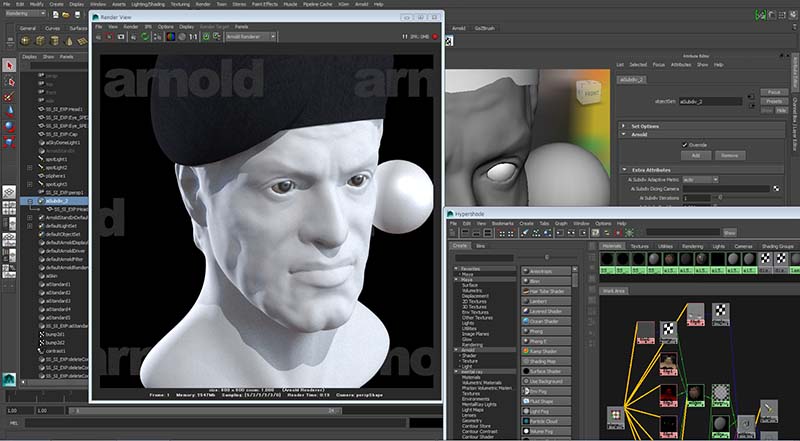Collapse the mental ray category in Hypershade

457,372
